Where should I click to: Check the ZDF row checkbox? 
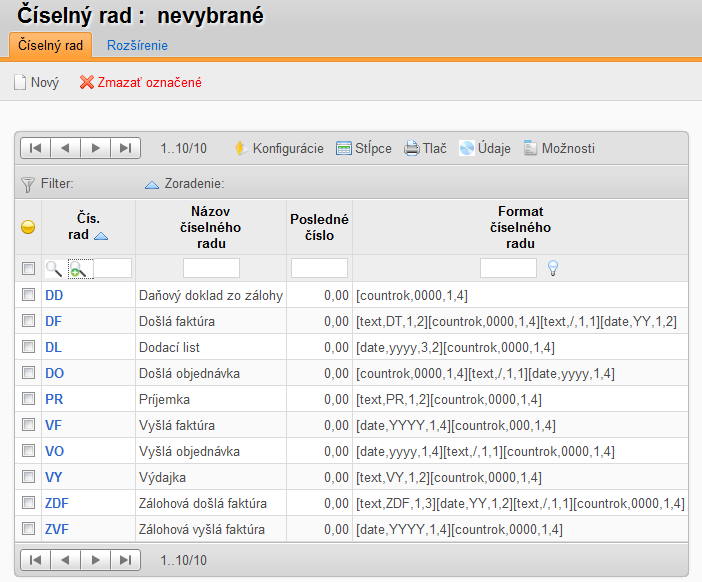(x=28, y=503)
